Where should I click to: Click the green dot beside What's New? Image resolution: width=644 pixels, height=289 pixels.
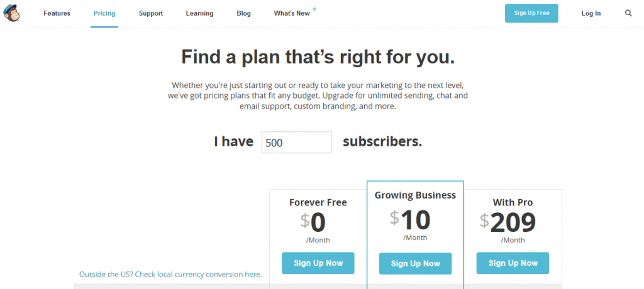coord(314,9)
